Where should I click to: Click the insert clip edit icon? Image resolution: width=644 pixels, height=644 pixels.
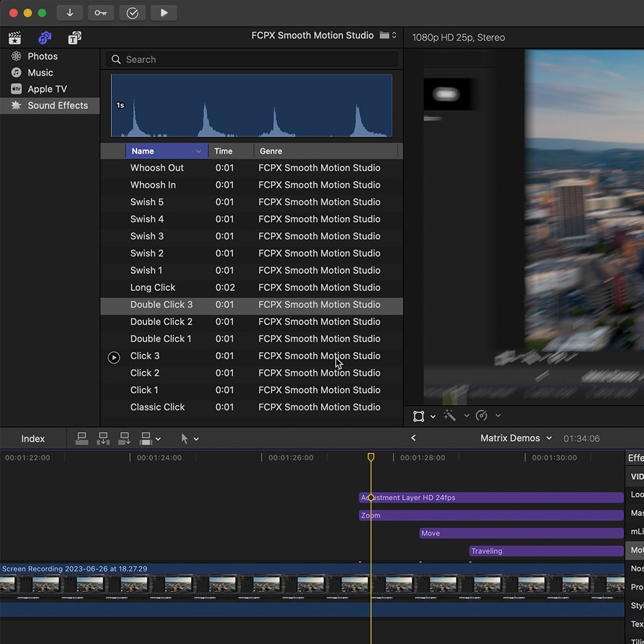[103, 439]
